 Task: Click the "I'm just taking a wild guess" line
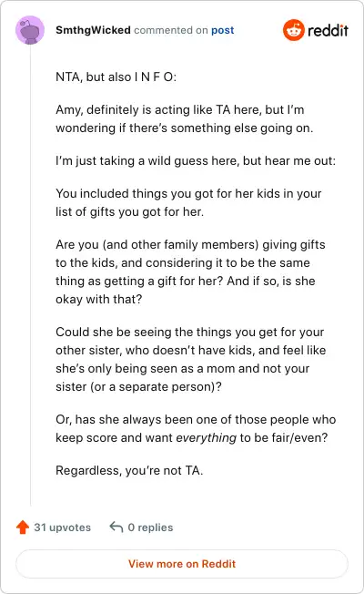click(196, 160)
